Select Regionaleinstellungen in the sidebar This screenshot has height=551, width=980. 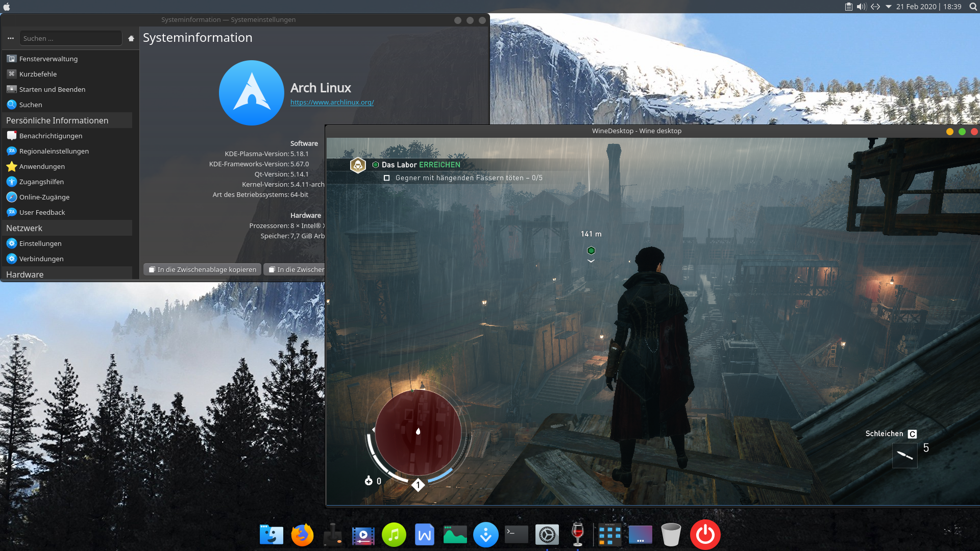pos(54,151)
